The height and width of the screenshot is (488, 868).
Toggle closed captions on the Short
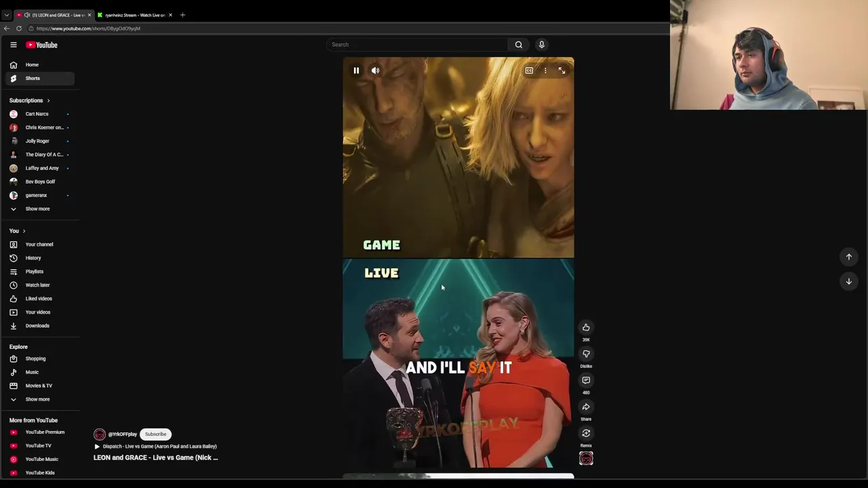pyautogui.click(x=529, y=70)
